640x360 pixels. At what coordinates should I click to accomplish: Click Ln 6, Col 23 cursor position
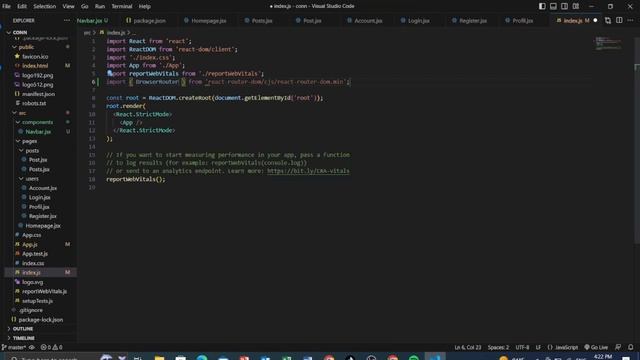pos(468,347)
